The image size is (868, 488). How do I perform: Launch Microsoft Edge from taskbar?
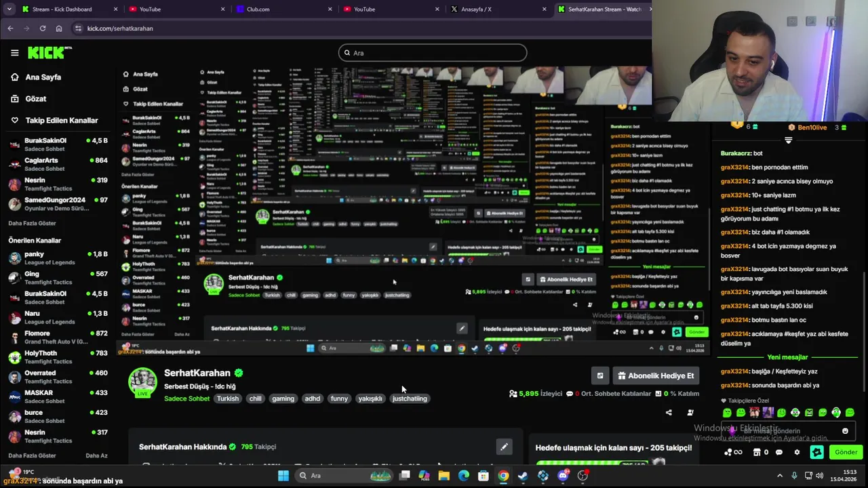click(x=464, y=476)
